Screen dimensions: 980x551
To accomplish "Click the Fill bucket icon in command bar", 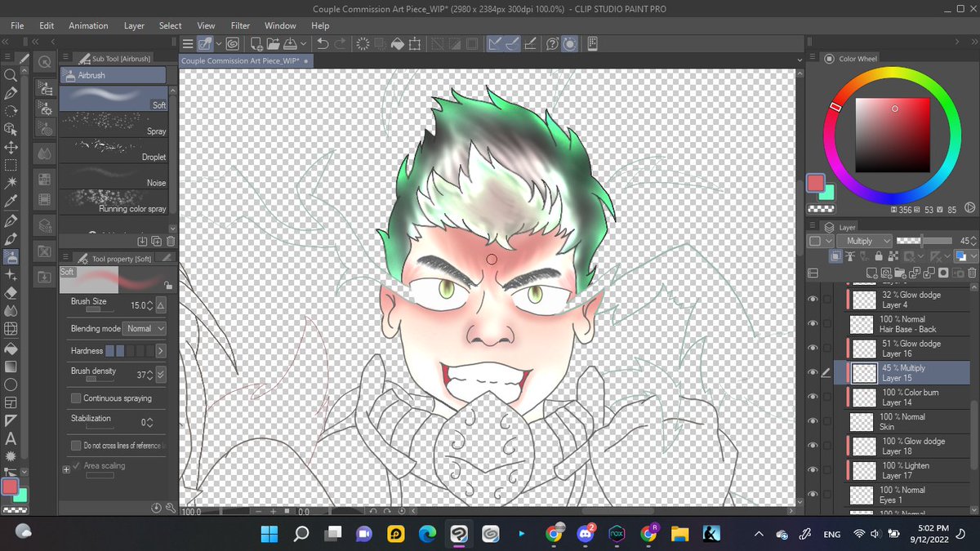I will (x=398, y=43).
